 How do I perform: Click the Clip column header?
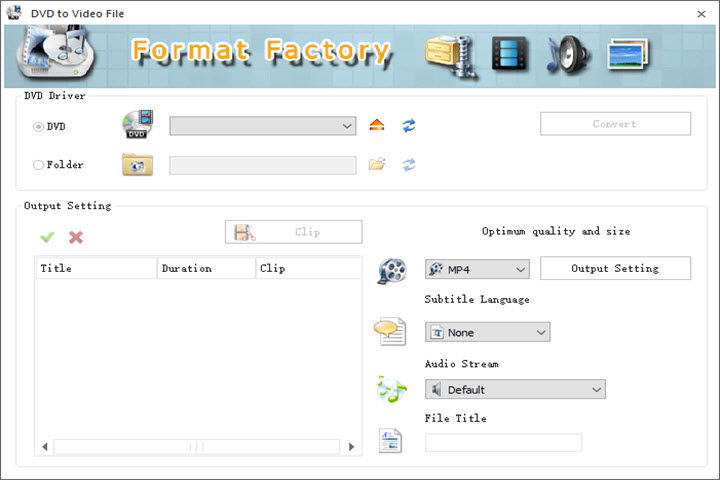308,268
